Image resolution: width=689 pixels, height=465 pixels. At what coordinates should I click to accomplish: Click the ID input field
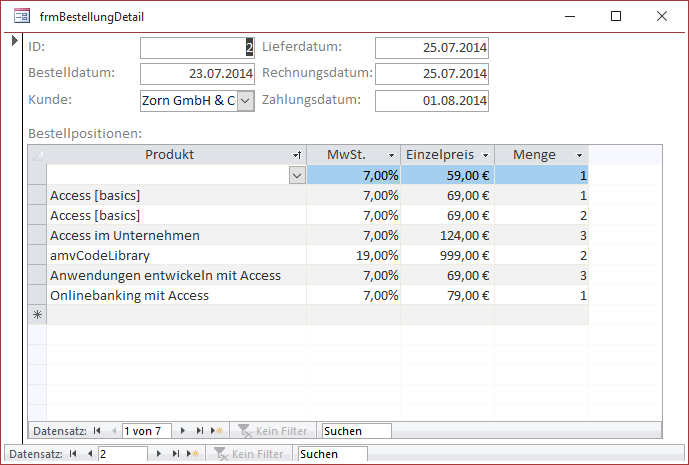click(x=197, y=47)
